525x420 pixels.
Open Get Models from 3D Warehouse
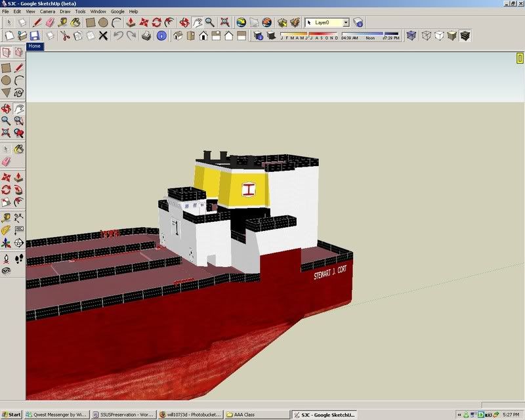coord(282,22)
